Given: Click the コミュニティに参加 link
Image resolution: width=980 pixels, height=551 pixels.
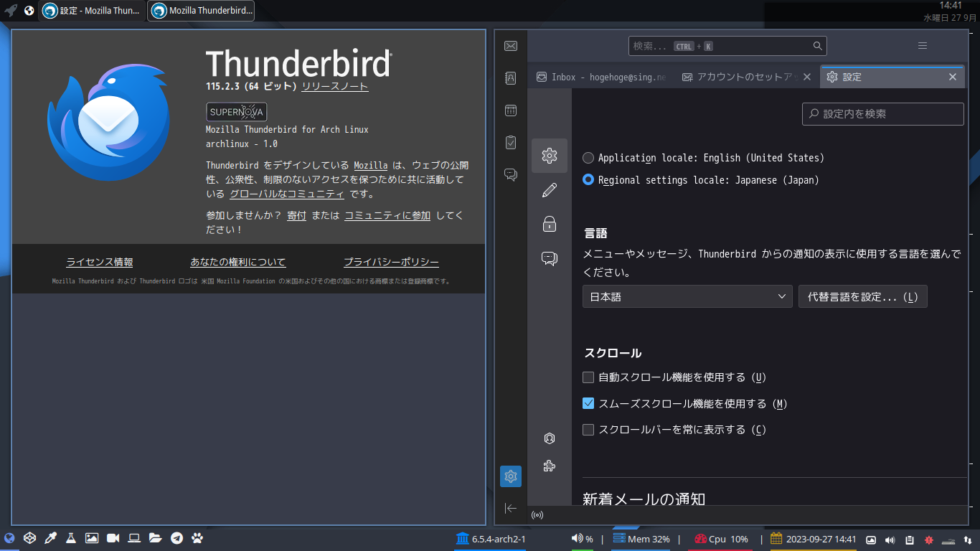Looking at the screenshot, I should (387, 215).
